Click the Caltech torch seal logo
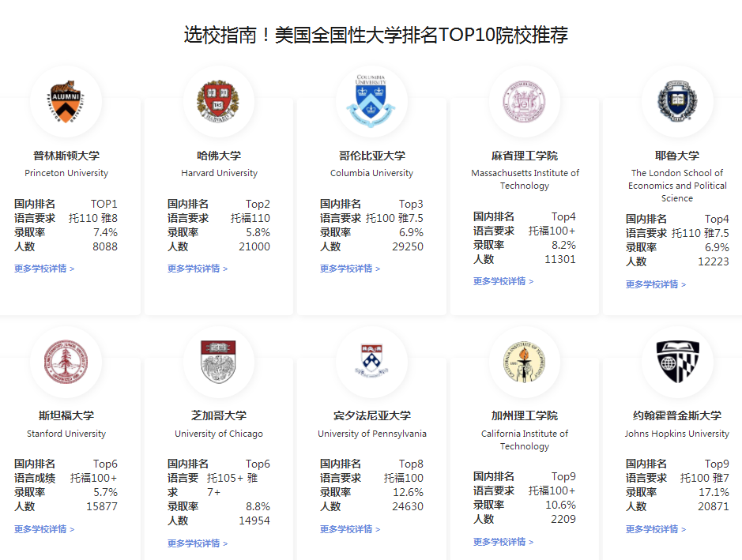742x560 pixels. click(524, 362)
